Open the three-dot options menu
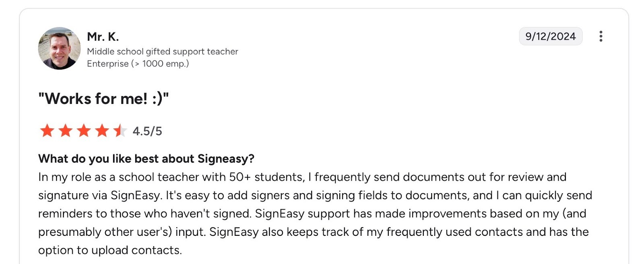The image size is (644, 264). click(x=601, y=36)
